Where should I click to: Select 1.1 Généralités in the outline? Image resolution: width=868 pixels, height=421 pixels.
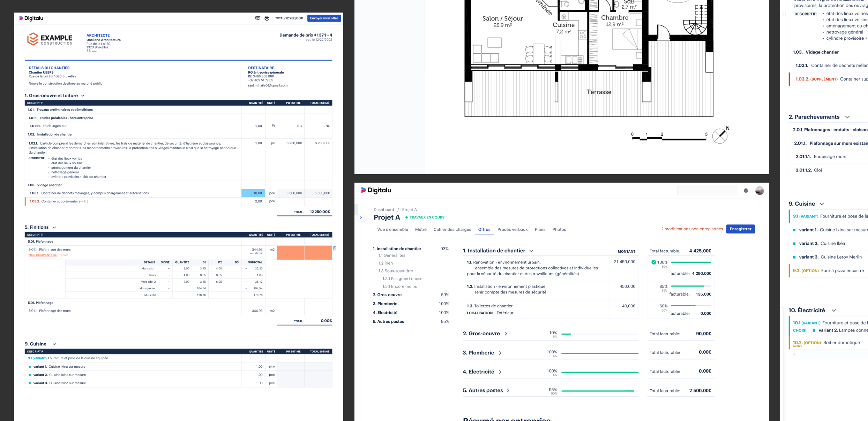[392, 255]
